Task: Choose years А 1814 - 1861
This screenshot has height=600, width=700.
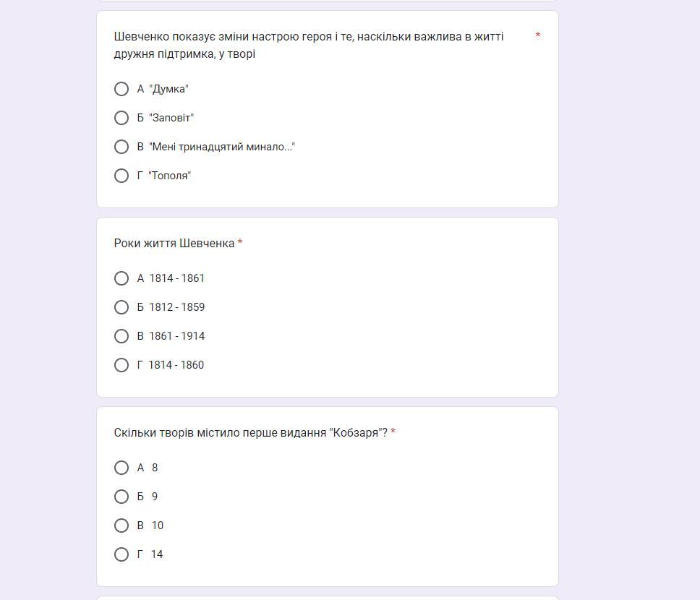Action: tap(121, 278)
